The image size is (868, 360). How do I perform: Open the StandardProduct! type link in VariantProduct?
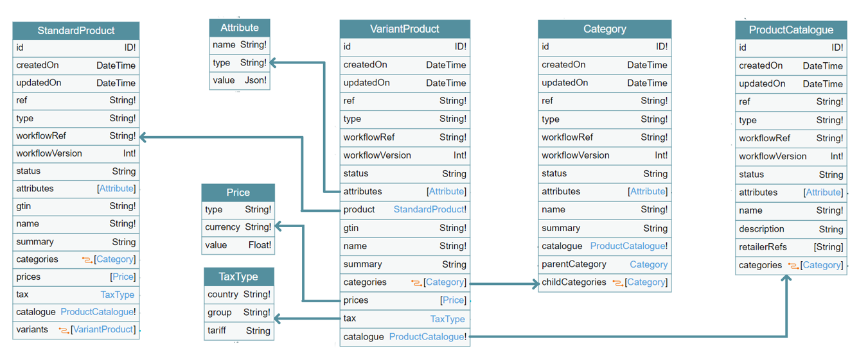point(430,210)
